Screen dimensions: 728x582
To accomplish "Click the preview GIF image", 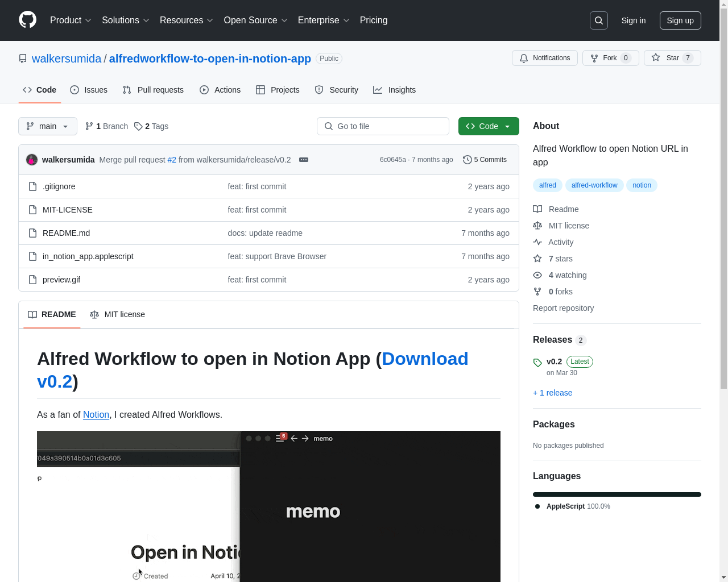I will [268, 506].
